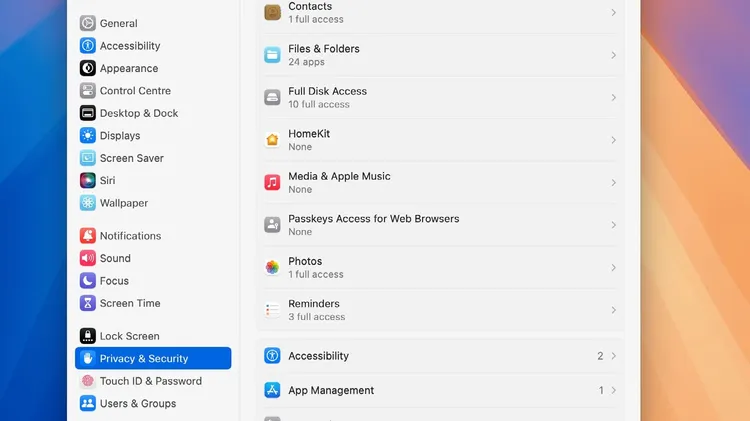Screen dimensions: 750x421
Task: Switch to the Lock Screen section
Action: [x=153, y=336]
